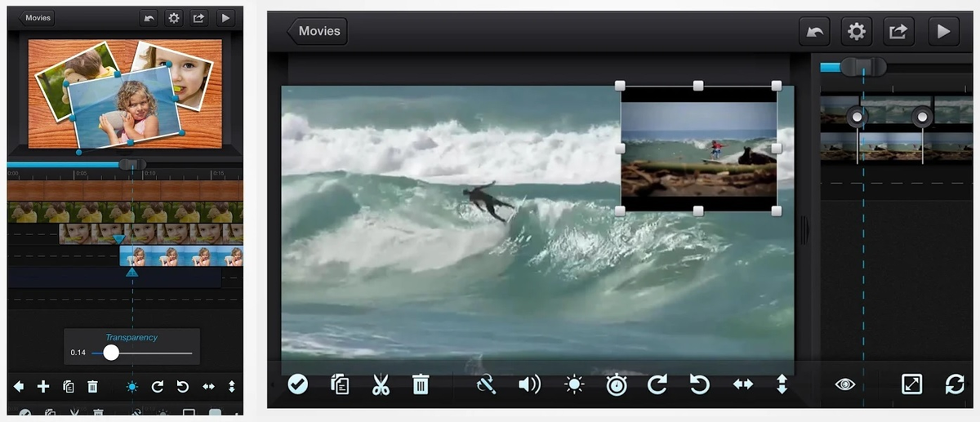Flip horizontally in the tablet toolbar
The height and width of the screenshot is (422, 980).
click(x=742, y=384)
